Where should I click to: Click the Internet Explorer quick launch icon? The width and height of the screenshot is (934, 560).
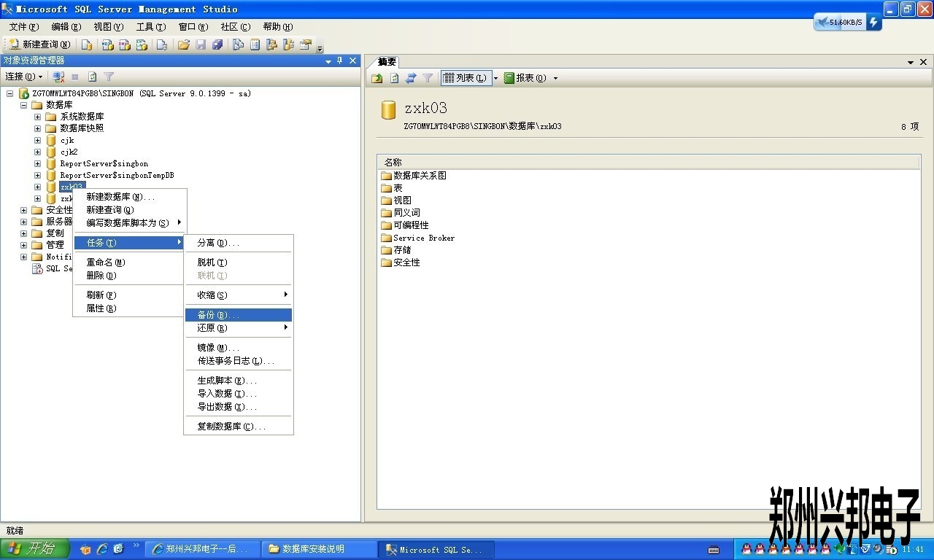(102, 549)
